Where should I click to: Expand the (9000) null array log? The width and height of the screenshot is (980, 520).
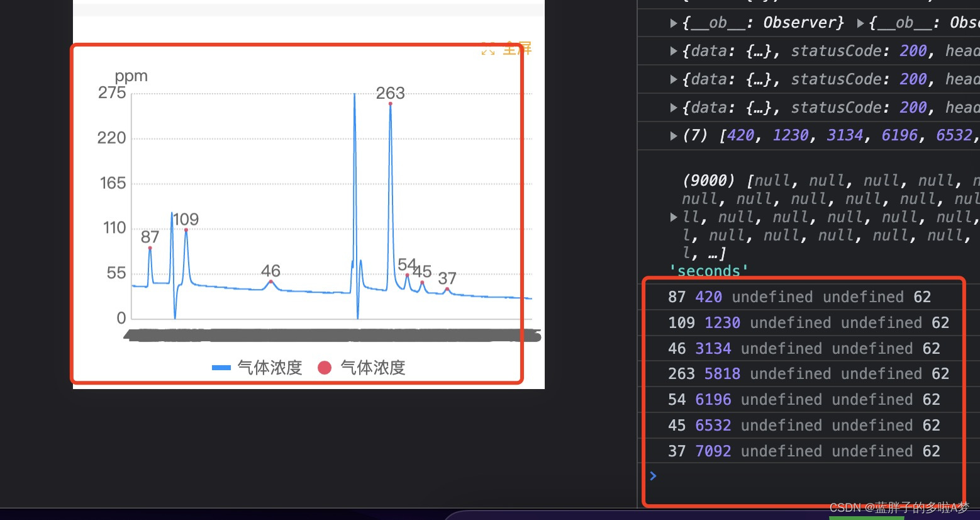674,217
